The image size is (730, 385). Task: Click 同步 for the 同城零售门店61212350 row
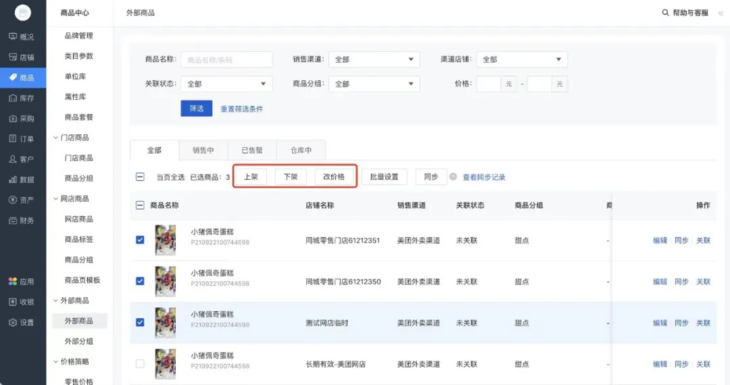click(x=682, y=282)
